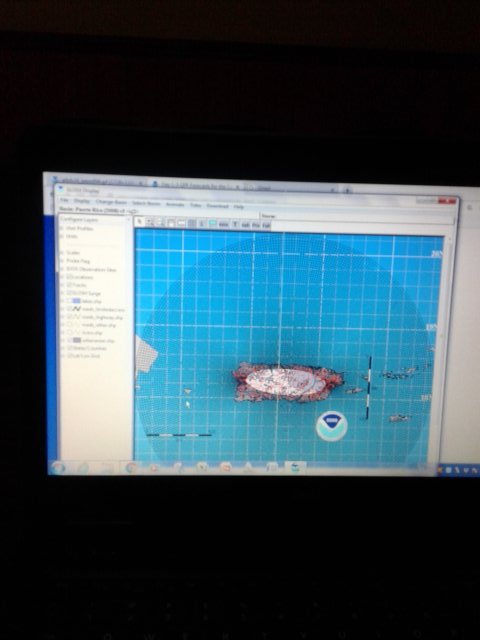
Task: Expand the Scales row
Action: tap(62, 253)
